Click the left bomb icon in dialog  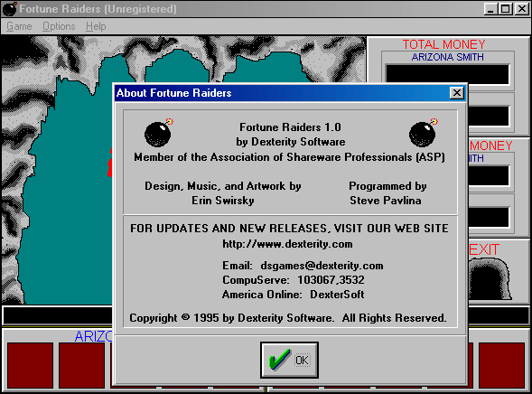(158, 133)
